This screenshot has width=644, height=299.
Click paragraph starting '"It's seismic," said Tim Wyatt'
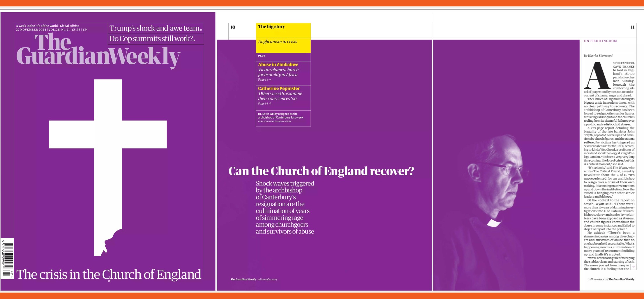[609, 182]
